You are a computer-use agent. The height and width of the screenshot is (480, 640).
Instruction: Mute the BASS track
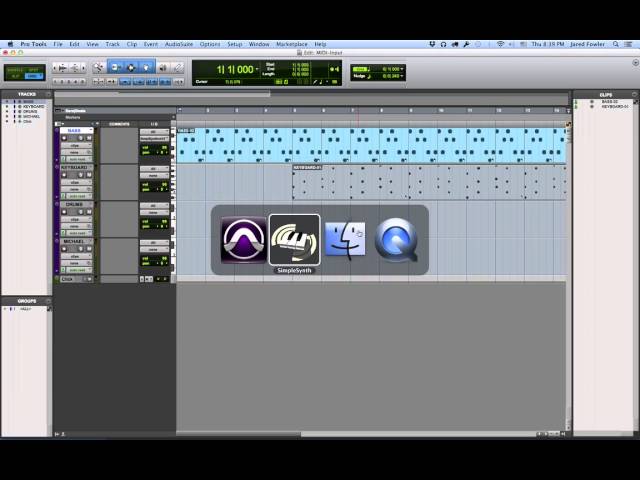click(x=89, y=138)
